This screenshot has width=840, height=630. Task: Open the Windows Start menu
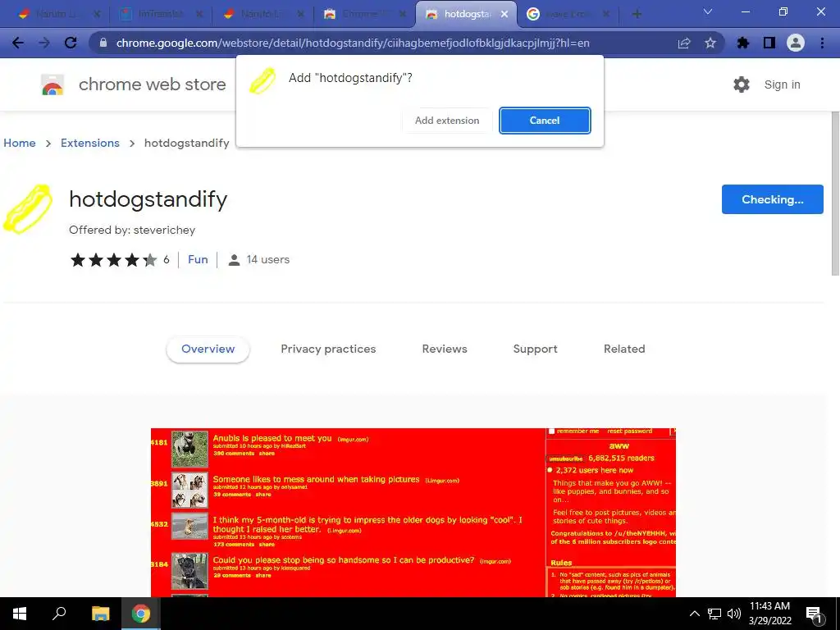pyautogui.click(x=20, y=614)
